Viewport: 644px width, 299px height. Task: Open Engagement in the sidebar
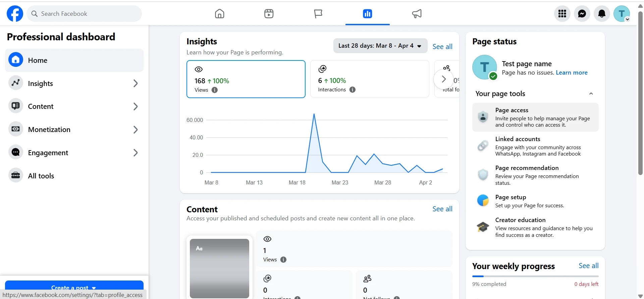tap(74, 153)
